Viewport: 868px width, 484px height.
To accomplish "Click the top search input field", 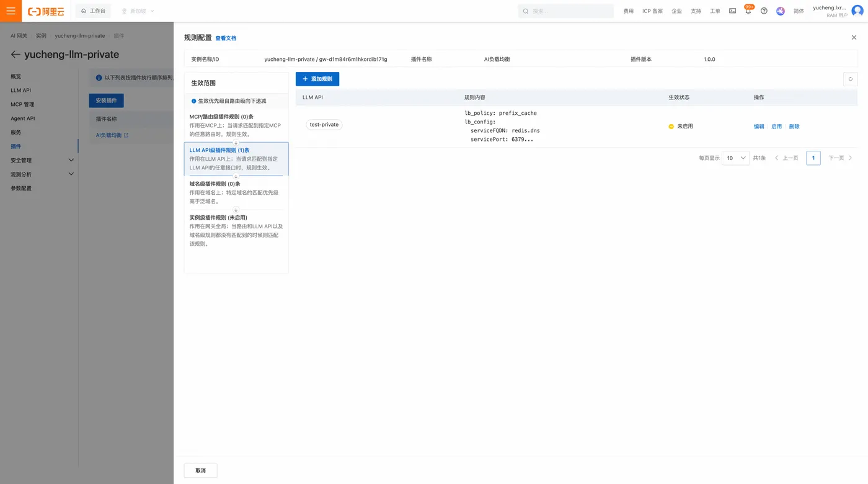I will click(565, 11).
